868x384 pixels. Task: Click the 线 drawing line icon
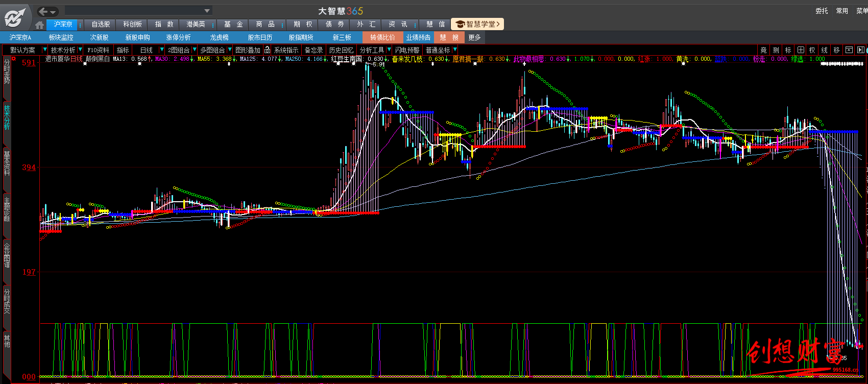point(824,50)
